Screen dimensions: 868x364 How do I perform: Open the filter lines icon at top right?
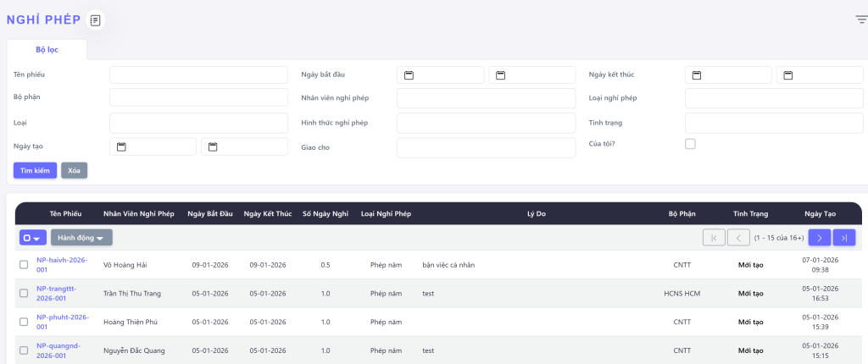point(860,19)
